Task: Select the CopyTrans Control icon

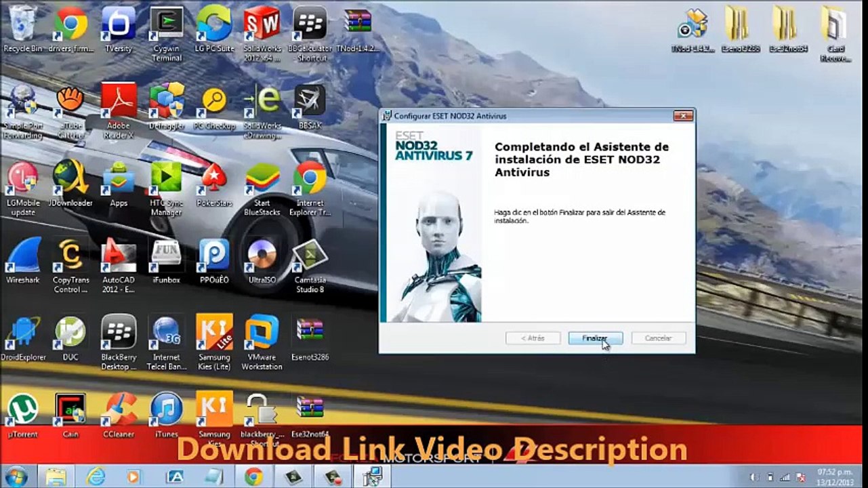Action: click(x=70, y=266)
